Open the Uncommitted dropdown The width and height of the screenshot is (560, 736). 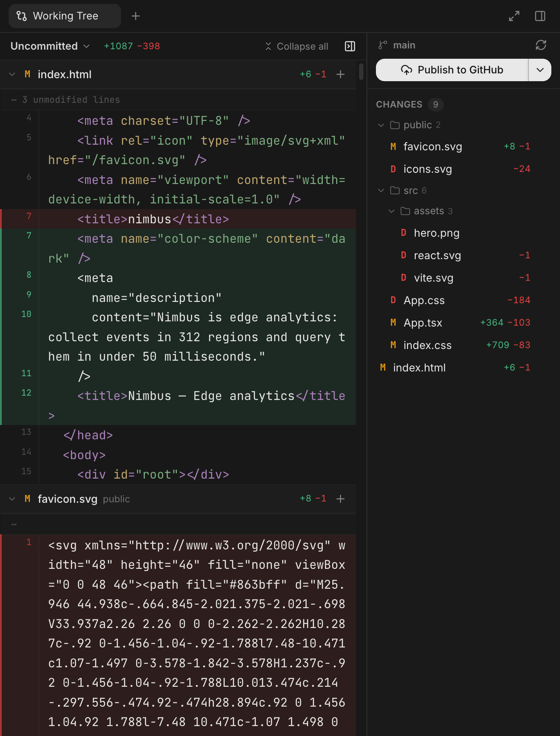coord(50,46)
